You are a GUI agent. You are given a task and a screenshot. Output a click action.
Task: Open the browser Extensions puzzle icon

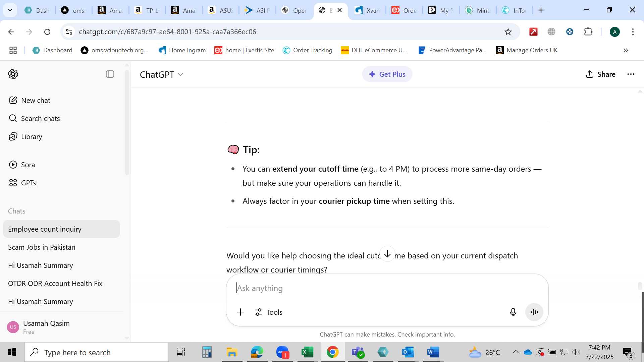click(x=588, y=32)
